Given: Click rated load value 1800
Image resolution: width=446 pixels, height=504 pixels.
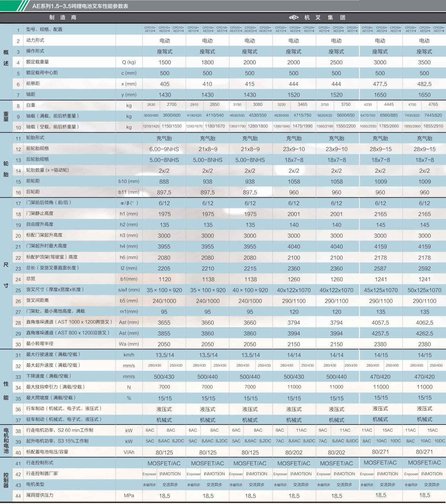Looking at the screenshot, I should click(x=207, y=62).
